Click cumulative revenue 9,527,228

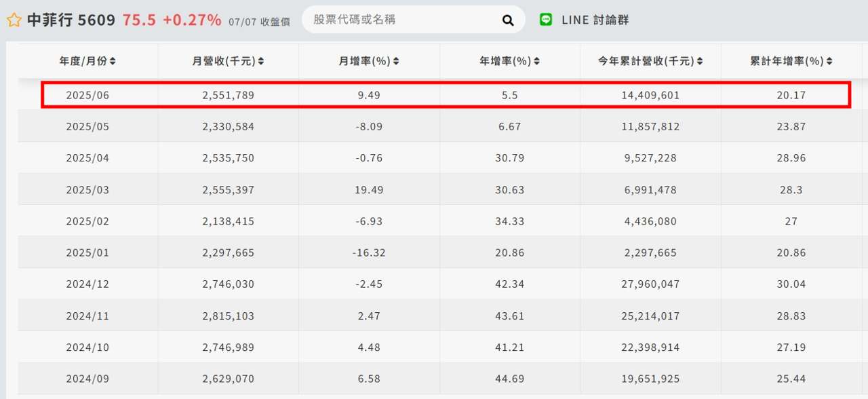click(x=650, y=158)
